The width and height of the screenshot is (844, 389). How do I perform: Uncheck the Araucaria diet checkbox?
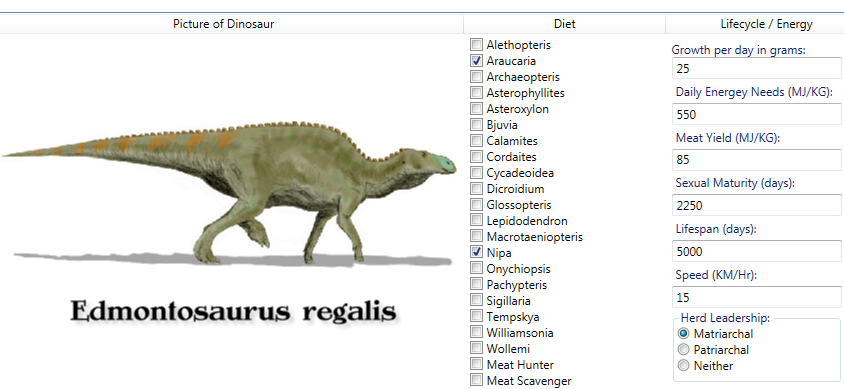coord(476,60)
